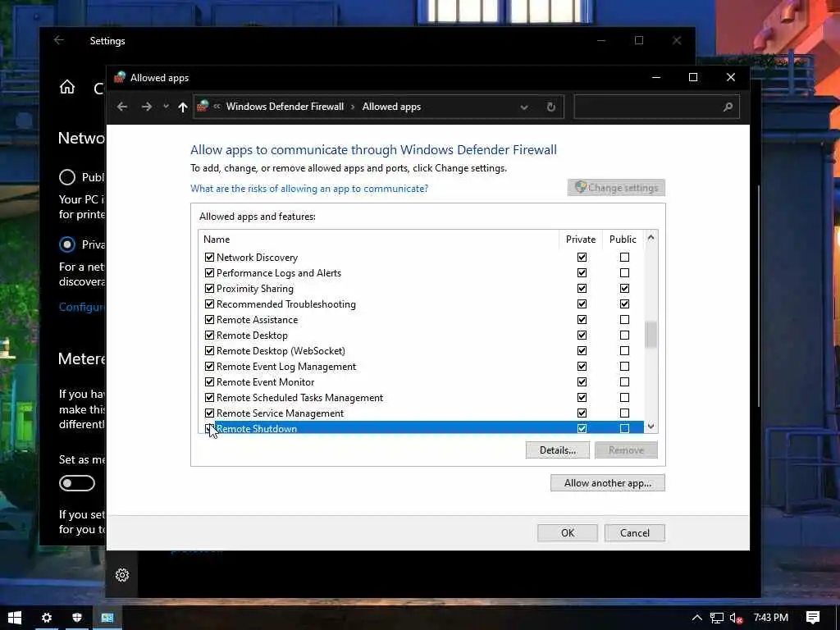This screenshot has height=630, width=840.
Task: Uncheck Remote Desktop name checkbox
Action: tap(209, 336)
